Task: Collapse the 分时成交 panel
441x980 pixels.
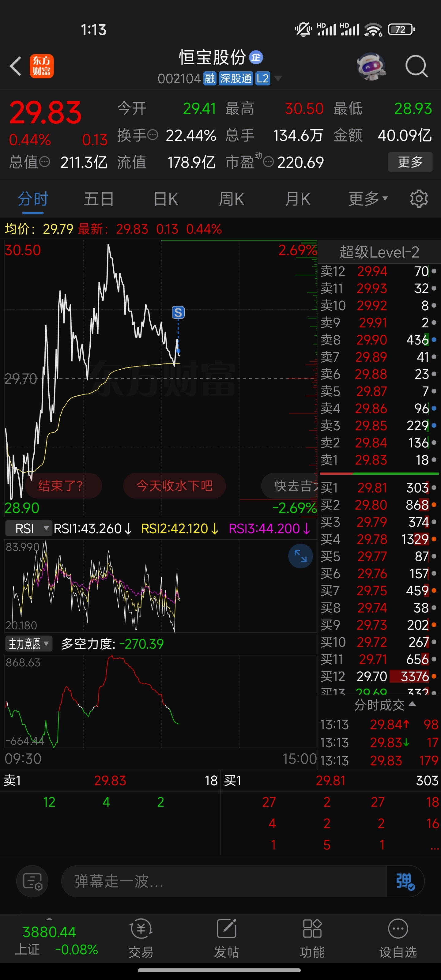Action: pyautogui.click(x=384, y=705)
